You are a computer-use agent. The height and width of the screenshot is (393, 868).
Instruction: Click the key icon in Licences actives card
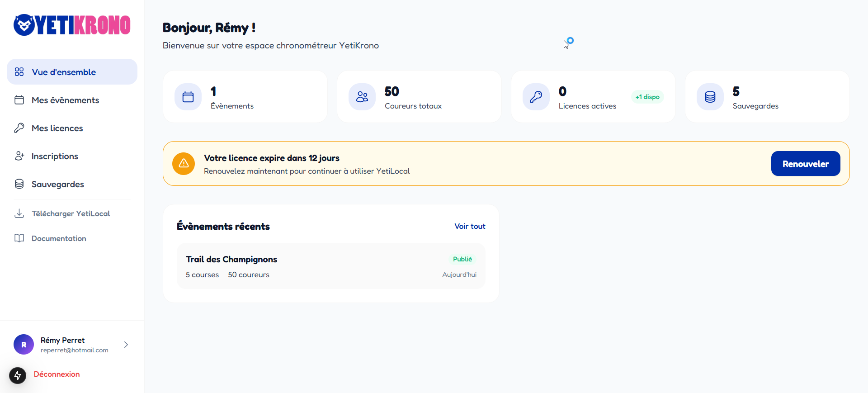[x=536, y=97]
